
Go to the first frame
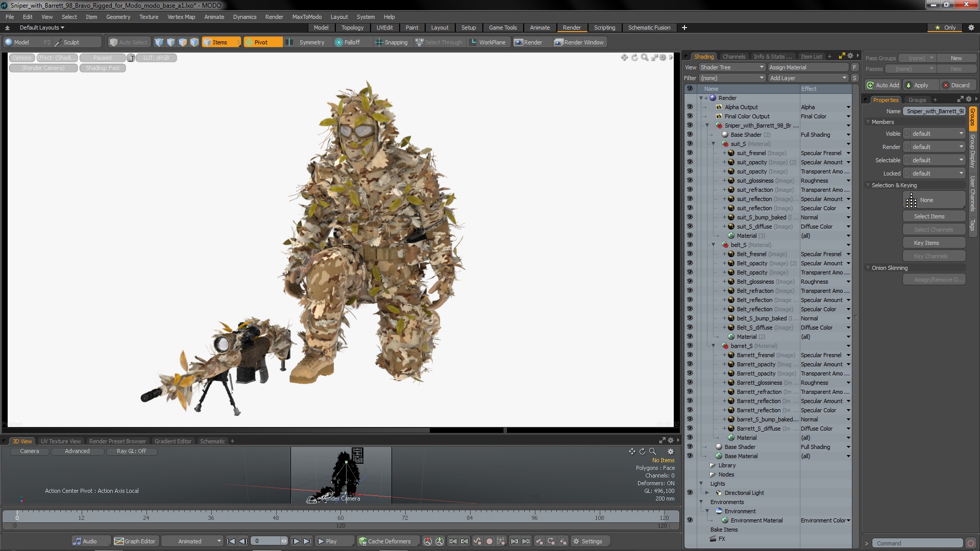(231, 541)
